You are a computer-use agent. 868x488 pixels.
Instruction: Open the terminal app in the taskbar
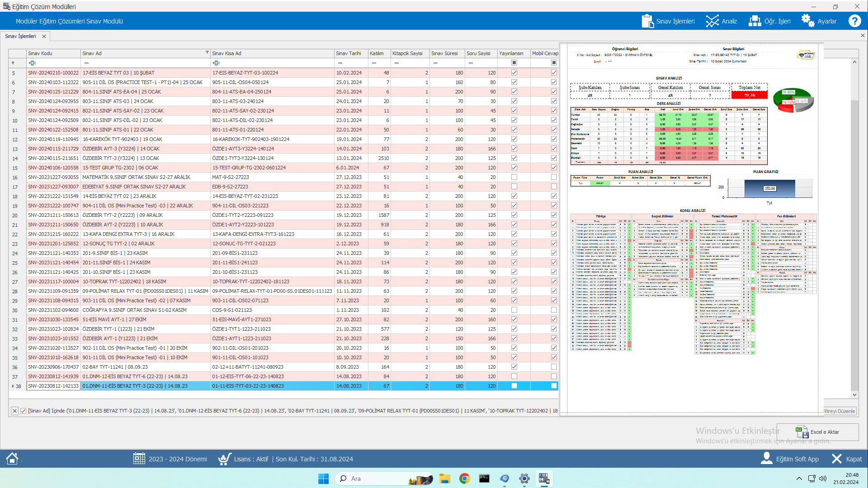(484, 479)
